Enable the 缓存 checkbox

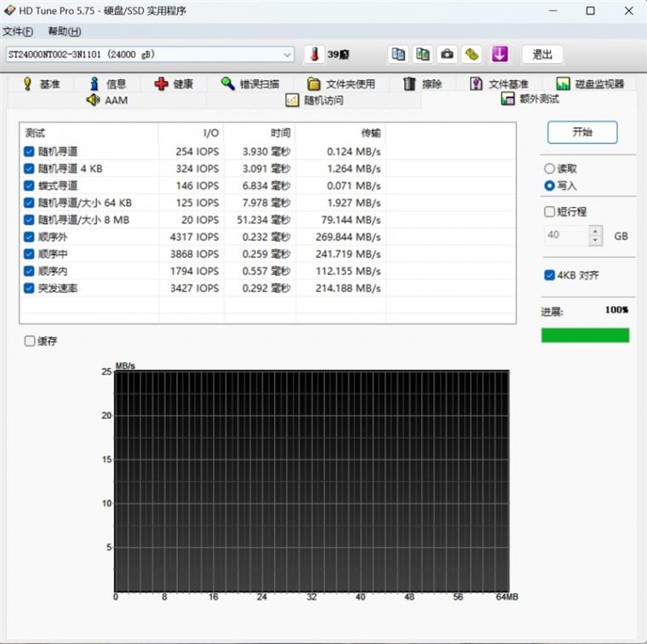coord(30,341)
